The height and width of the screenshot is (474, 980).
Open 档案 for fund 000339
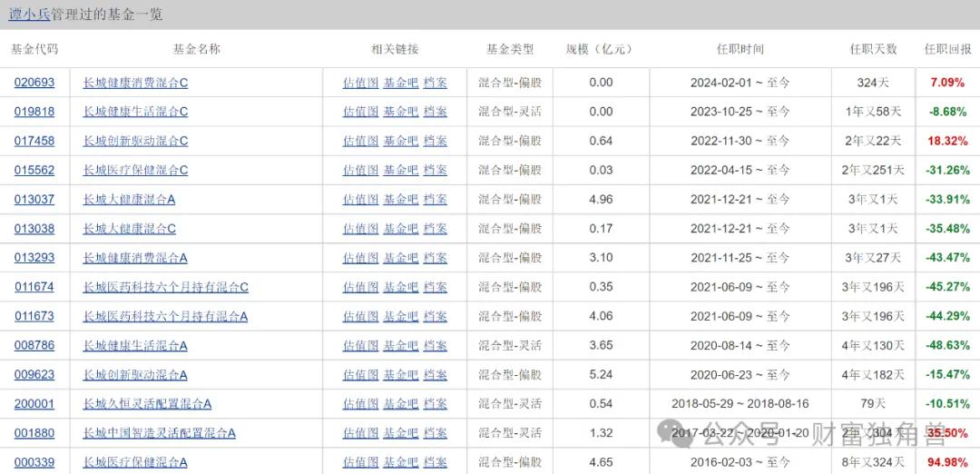(x=435, y=462)
